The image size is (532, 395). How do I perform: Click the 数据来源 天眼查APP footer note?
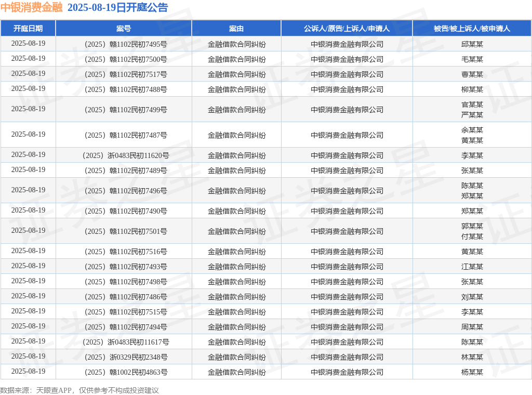[79, 390]
